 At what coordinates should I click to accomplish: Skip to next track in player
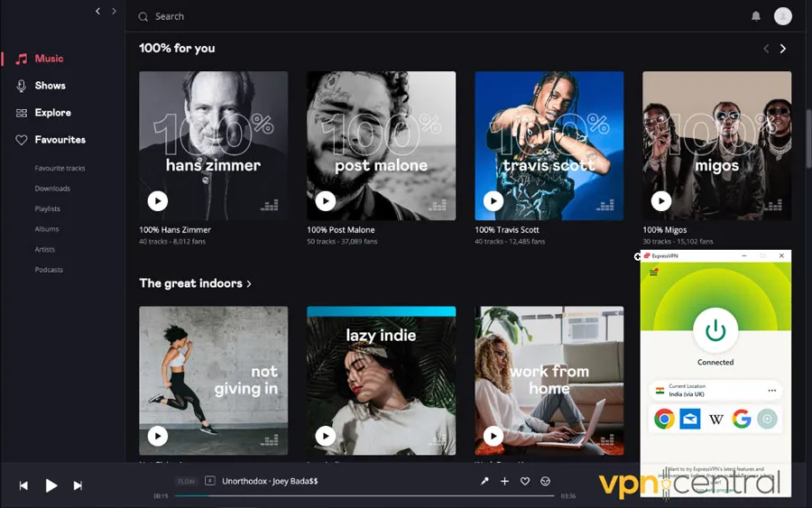78,485
